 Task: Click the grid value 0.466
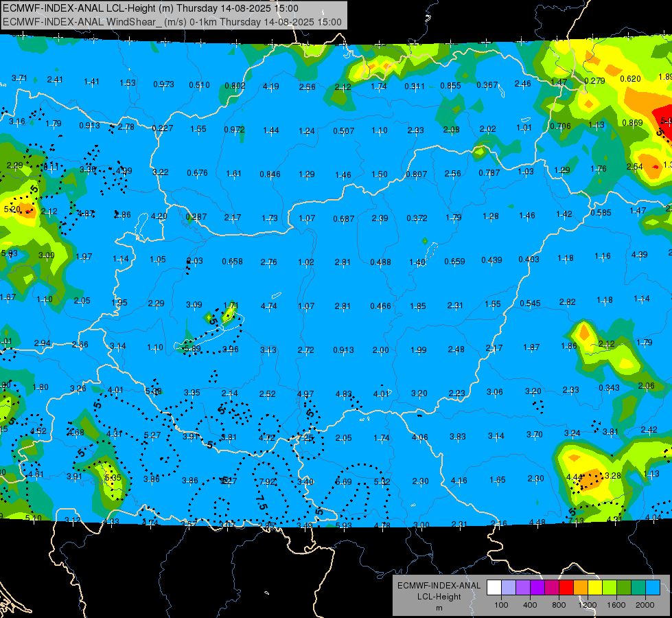pyautogui.click(x=380, y=306)
